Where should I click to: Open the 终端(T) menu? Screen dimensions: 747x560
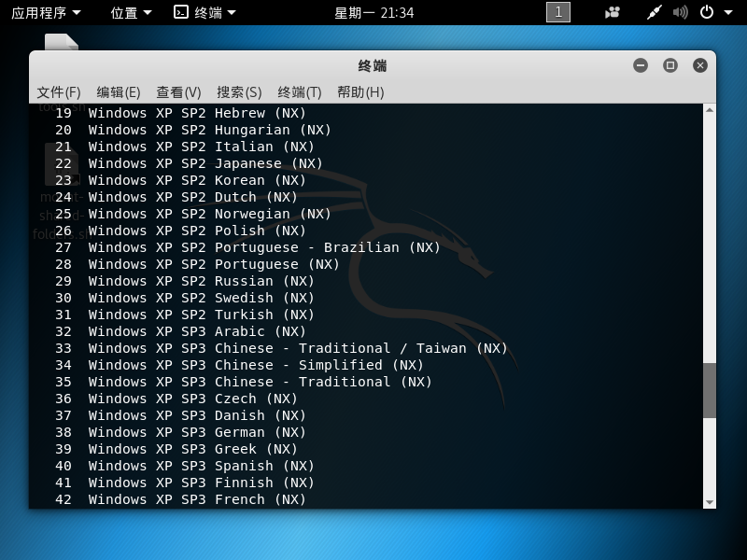(x=300, y=91)
